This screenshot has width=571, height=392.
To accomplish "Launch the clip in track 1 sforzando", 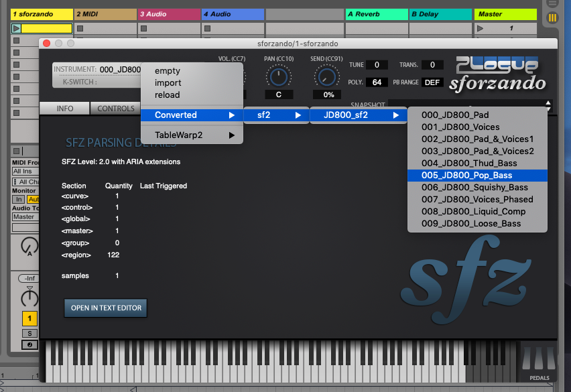I will 16,28.
